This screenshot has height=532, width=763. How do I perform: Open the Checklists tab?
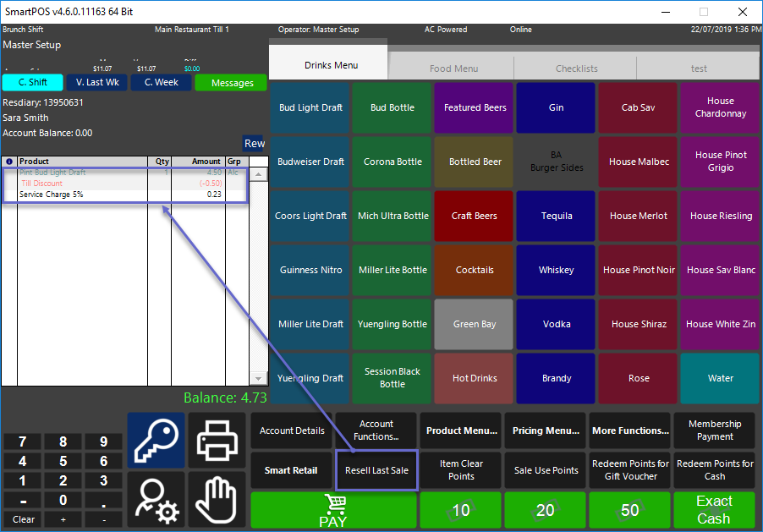576,69
